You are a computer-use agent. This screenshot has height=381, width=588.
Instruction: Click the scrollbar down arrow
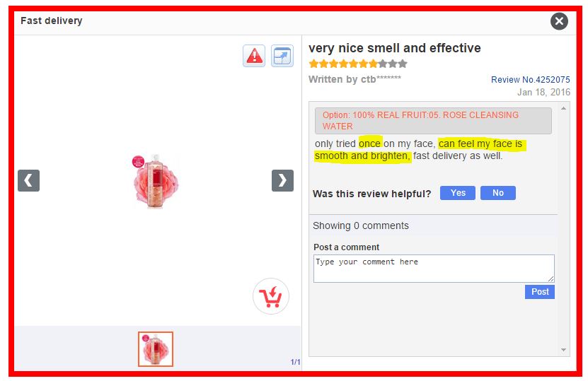pyautogui.click(x=563, y=350)
